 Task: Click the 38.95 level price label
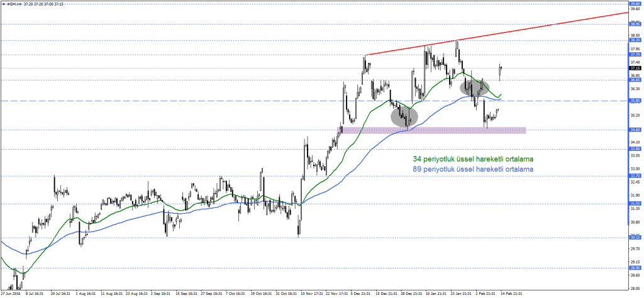tap(635, 25)
